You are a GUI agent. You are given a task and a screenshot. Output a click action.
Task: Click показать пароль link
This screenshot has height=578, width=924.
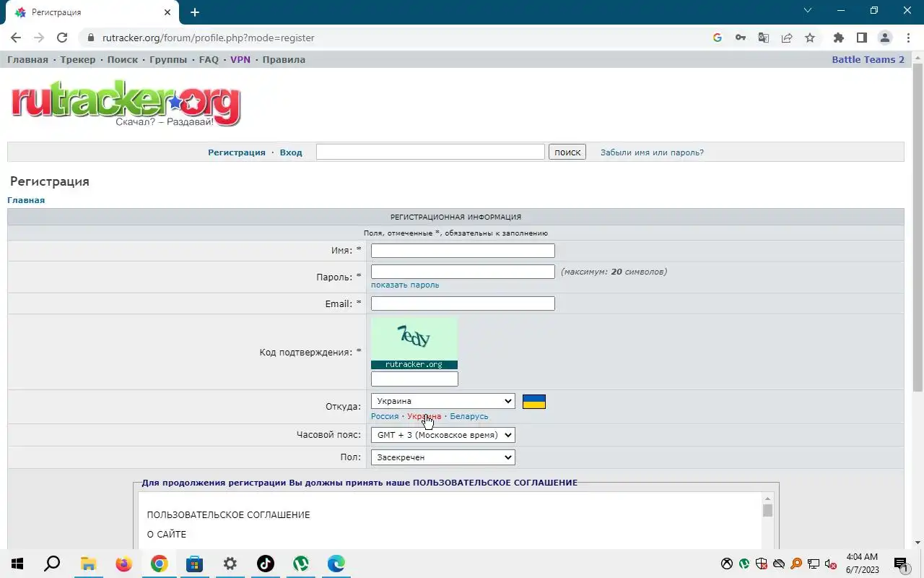click(x=405, y=285)
